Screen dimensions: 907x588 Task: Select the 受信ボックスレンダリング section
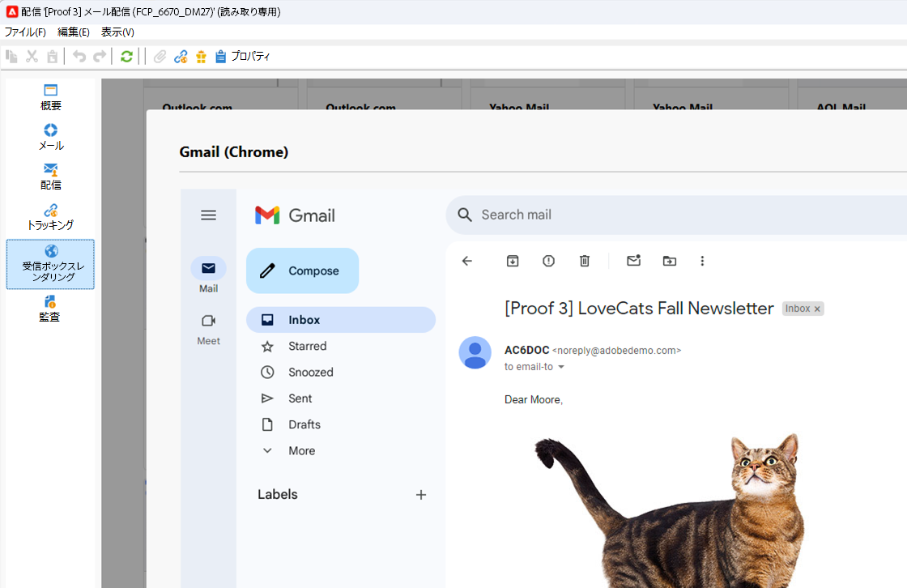[50, 265]
